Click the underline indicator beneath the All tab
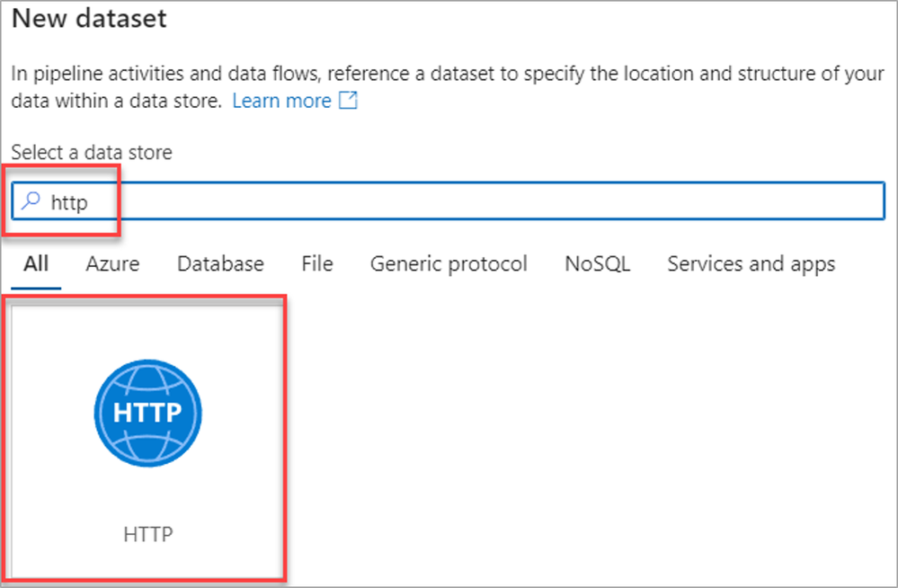 (36, 288)
